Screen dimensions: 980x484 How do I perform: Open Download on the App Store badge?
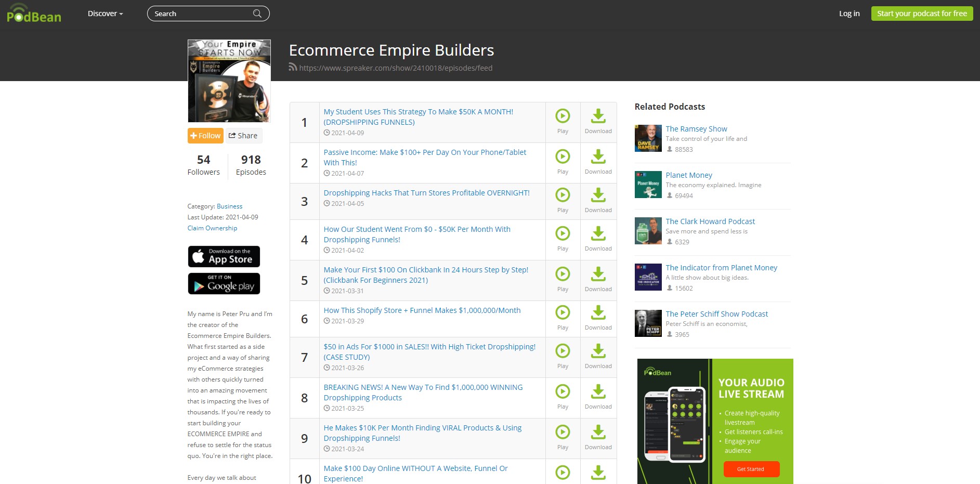pyautogui.click(x=224, y=256)
